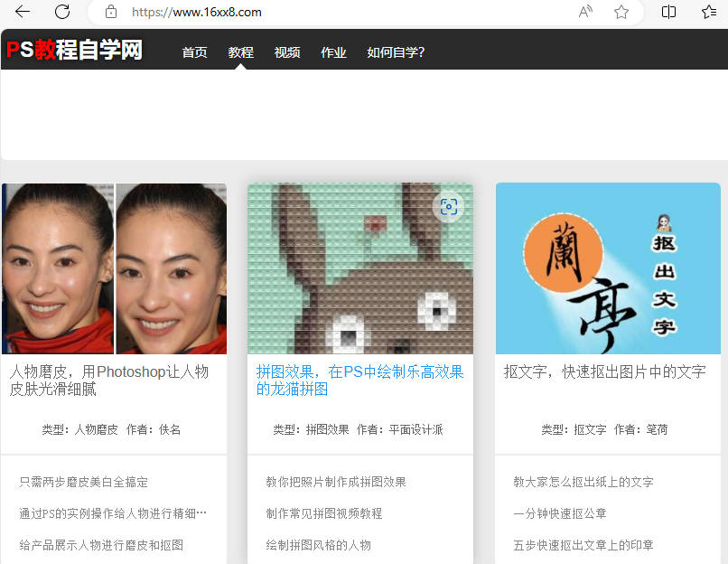Screen dimensions: 728x564
Task: Select the category 类型：人物磨皮
Action: 79,429
